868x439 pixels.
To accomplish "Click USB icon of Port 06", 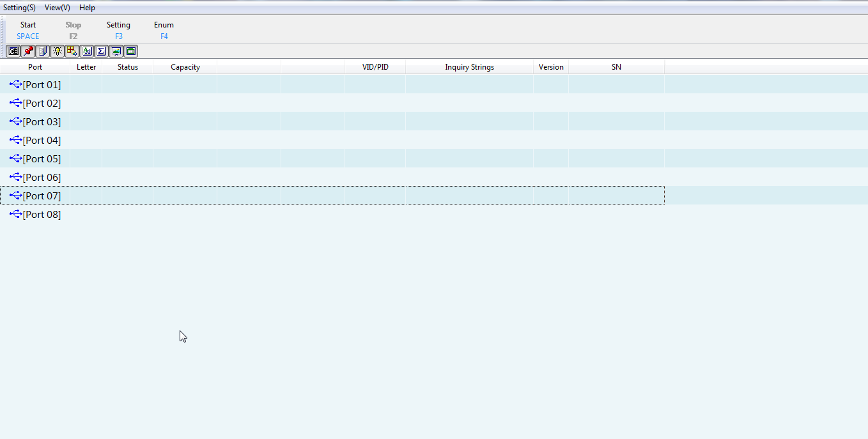I will click(16, 177).
